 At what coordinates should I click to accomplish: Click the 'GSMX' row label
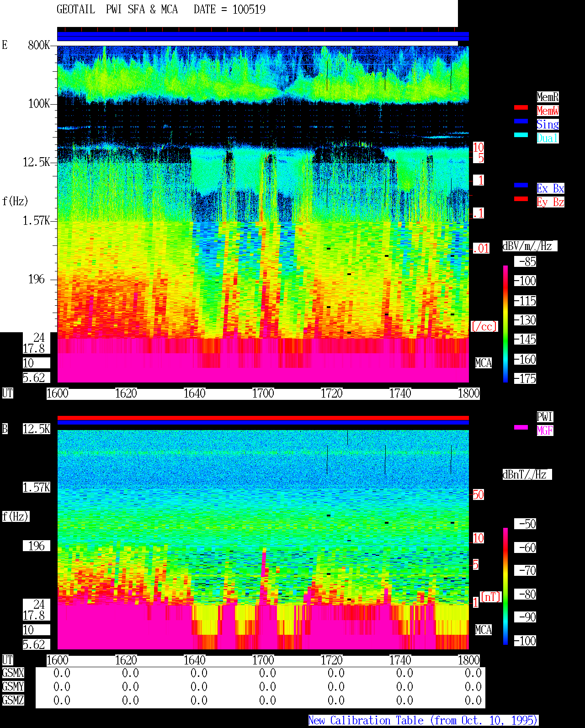(x=13, y=673)
